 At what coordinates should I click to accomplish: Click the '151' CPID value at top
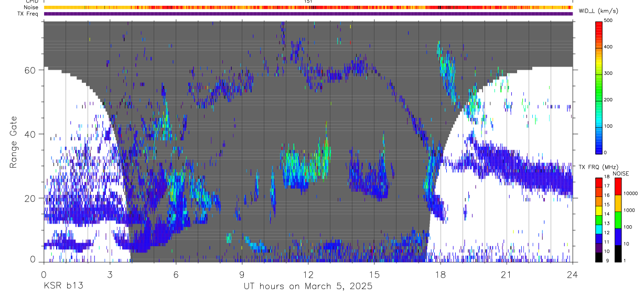point(308,2)
